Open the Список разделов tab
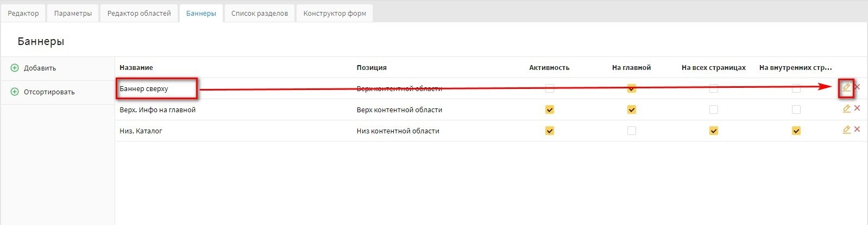This screenshot has height=225, width=868. tap(260, 14)
